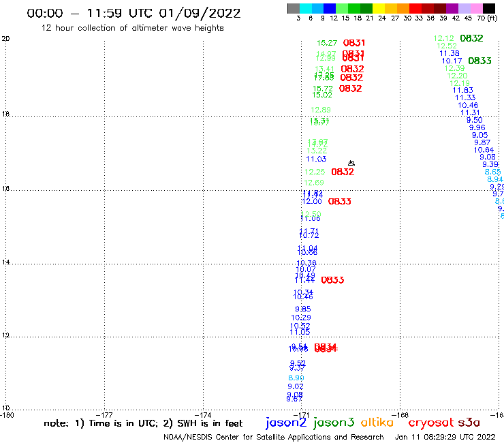Click the wave height value 9.50
Image resolution: width=504 pixels, height=443 pixels.
click(475, 120)
